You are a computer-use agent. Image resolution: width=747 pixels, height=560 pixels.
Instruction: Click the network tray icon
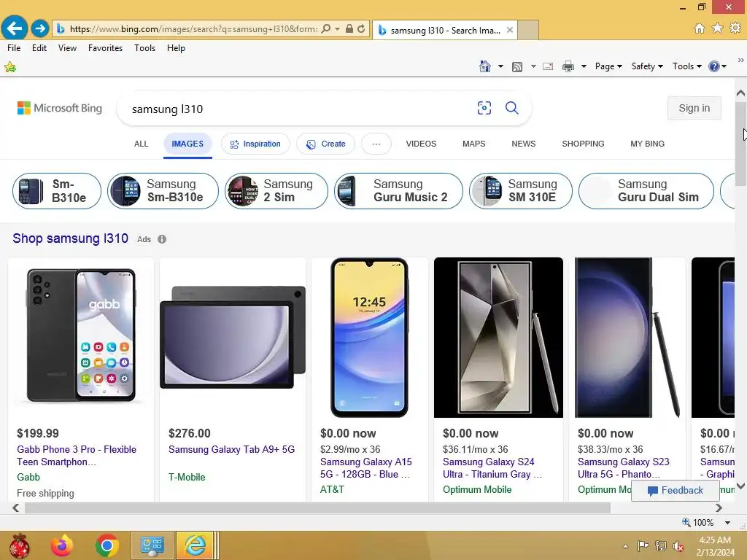coord(660,545)
